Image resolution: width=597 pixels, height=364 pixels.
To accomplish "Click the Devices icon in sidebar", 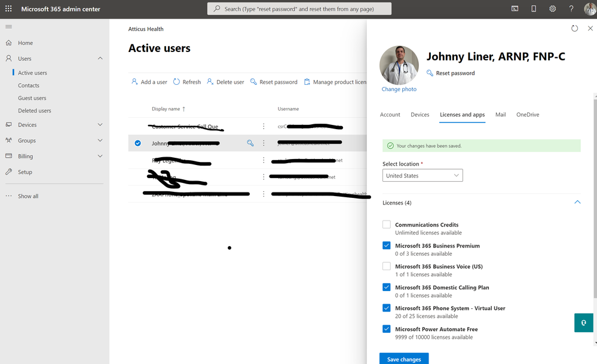I will 9,124.
